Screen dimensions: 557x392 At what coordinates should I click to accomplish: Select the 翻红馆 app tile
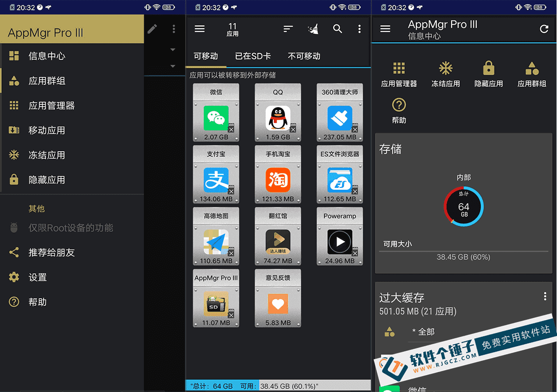point(278,236)
